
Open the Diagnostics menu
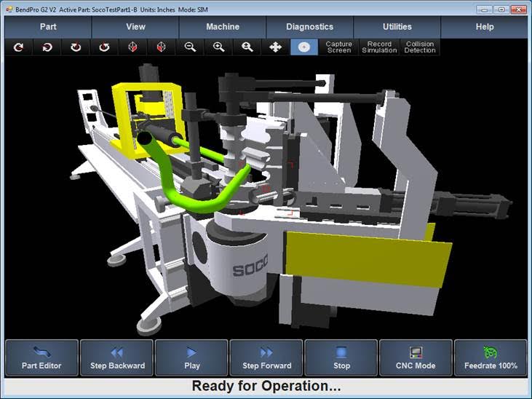(310, 27)
